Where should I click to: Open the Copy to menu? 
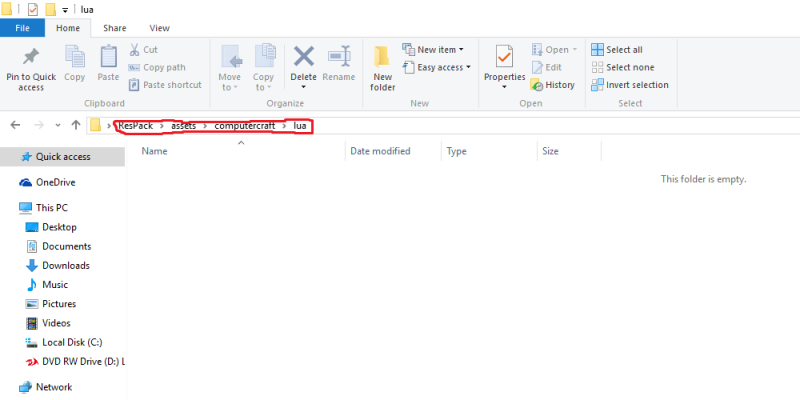[x=263, y=68]
